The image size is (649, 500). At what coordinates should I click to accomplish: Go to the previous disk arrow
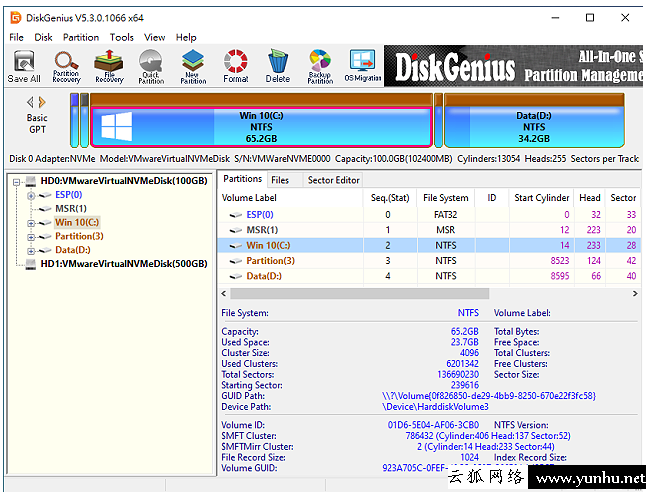pyautogui.click(x=30, y=102)
